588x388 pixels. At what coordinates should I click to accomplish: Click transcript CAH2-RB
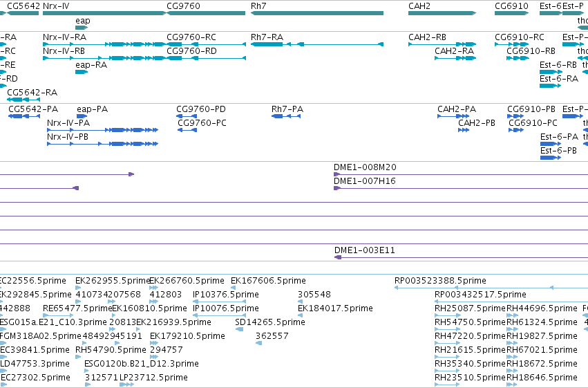coord(442,44)
